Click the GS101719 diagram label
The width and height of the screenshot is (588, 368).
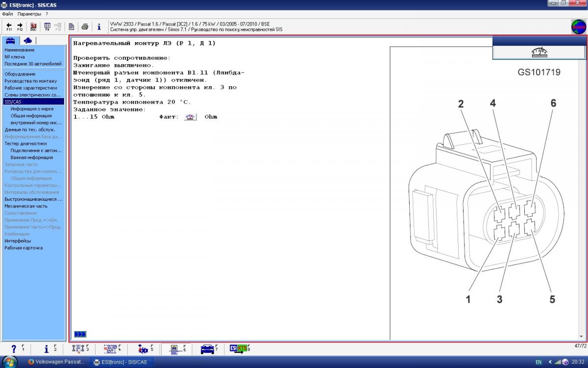click(x=539, y=72)
